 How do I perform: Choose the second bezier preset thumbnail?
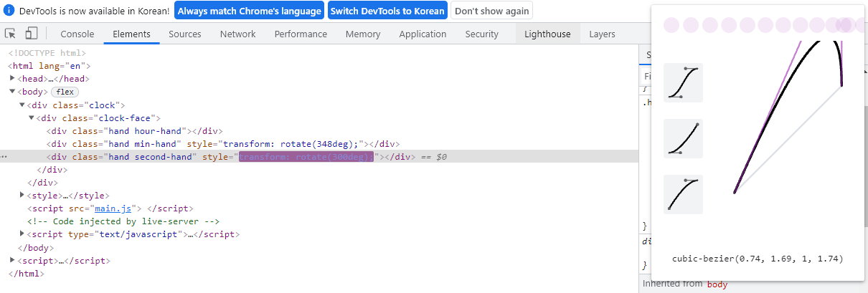point(683,138)
